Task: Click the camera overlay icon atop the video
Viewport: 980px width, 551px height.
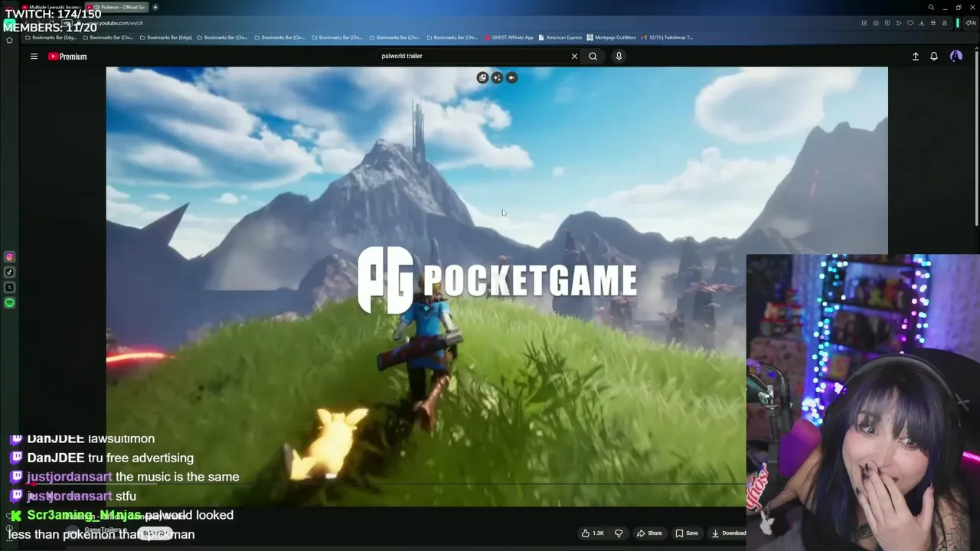Action: (x=511, y=77)
